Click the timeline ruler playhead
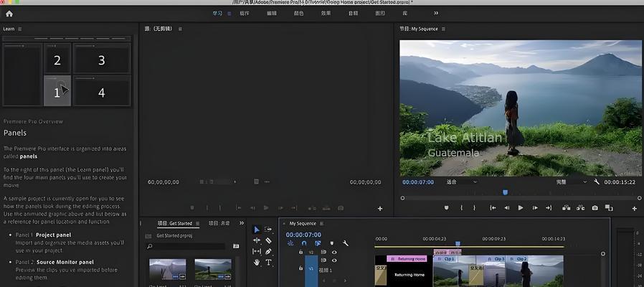This screenshot has height=287, width=644. 458,244
